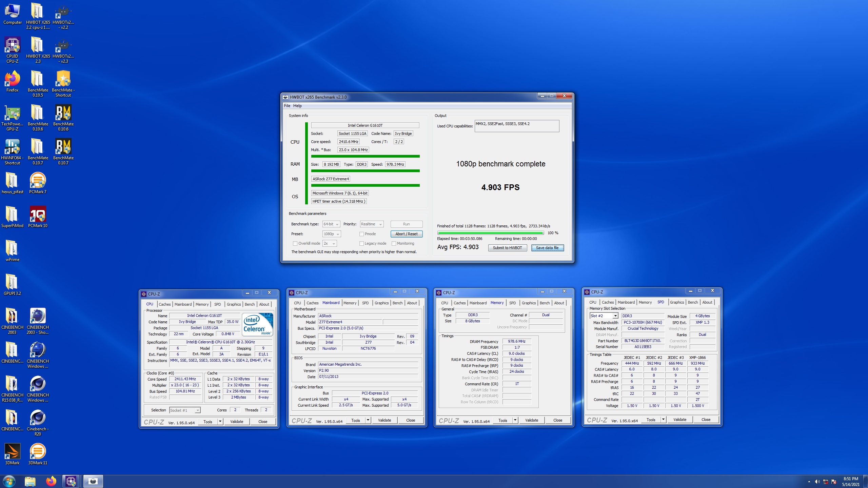Open the File menu in HWBOT x265
The width and height of the screenshot is (868, 488).
287,106
